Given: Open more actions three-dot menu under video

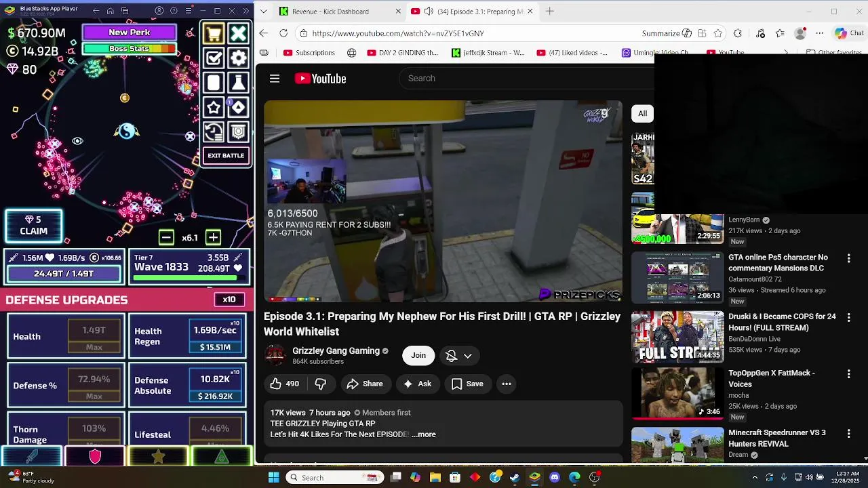Looking at the screenshot, I should coord(507,384).
